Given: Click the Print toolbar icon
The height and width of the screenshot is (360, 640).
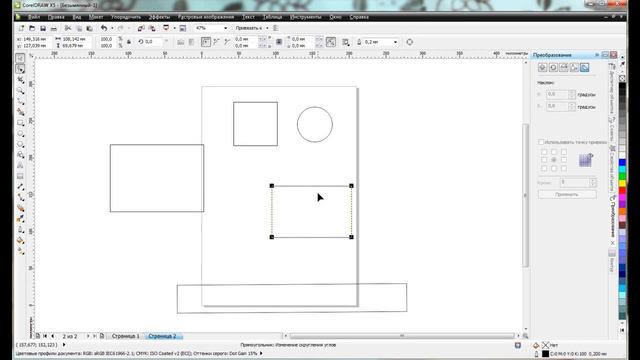Looking at the screenshot, I should [x=53, y=28].
